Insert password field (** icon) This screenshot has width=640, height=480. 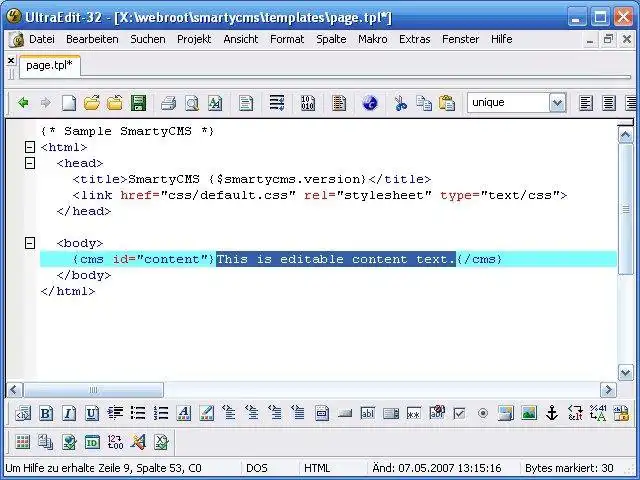[413, 414]
